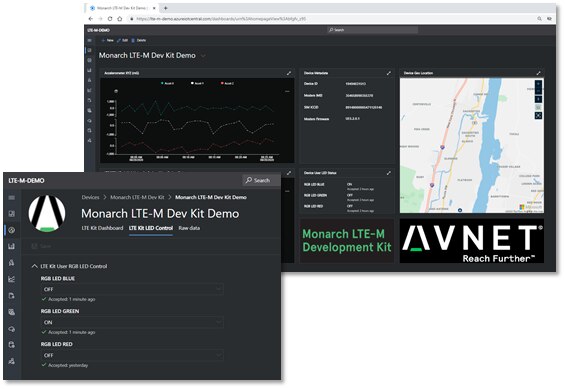The image size is (565, 389).
Task: Open dashboard title chevron in browser window
Action: click(203, 56)
